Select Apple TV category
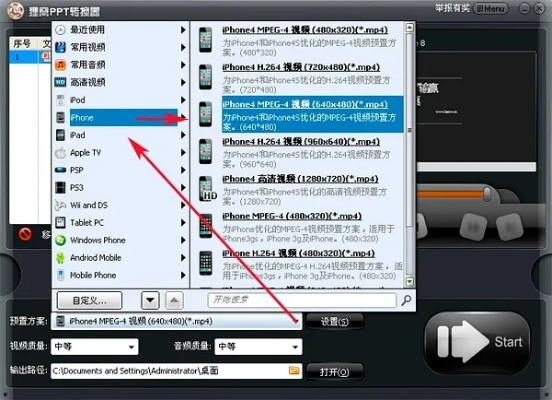Screen dimensions: 552x400 [120, 153]
